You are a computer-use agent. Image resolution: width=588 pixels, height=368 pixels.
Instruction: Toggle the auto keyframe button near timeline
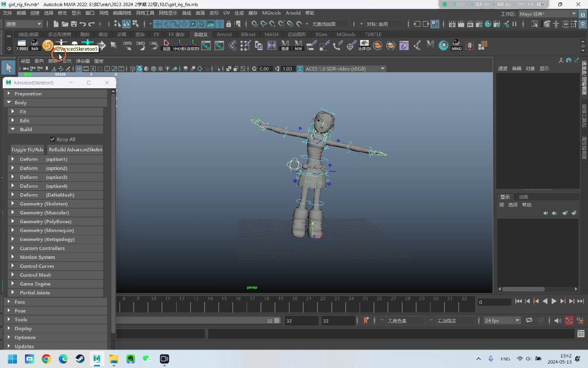[x=569, y=320]
